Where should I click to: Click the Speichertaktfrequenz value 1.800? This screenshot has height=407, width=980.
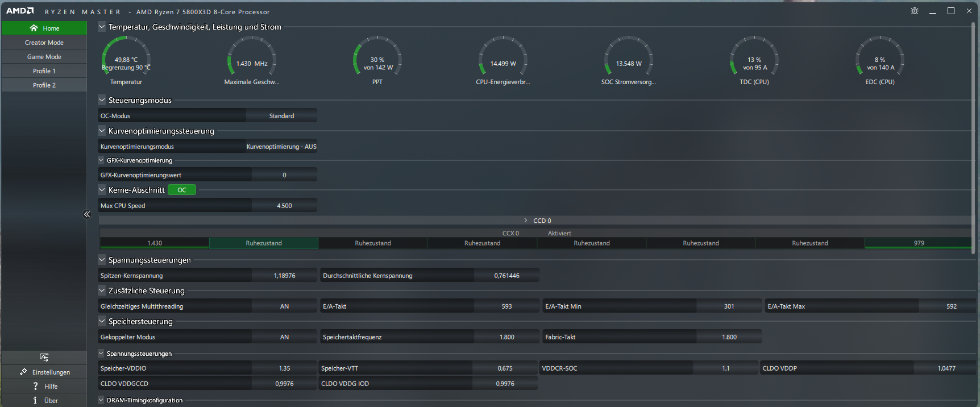tap(506, 337)
